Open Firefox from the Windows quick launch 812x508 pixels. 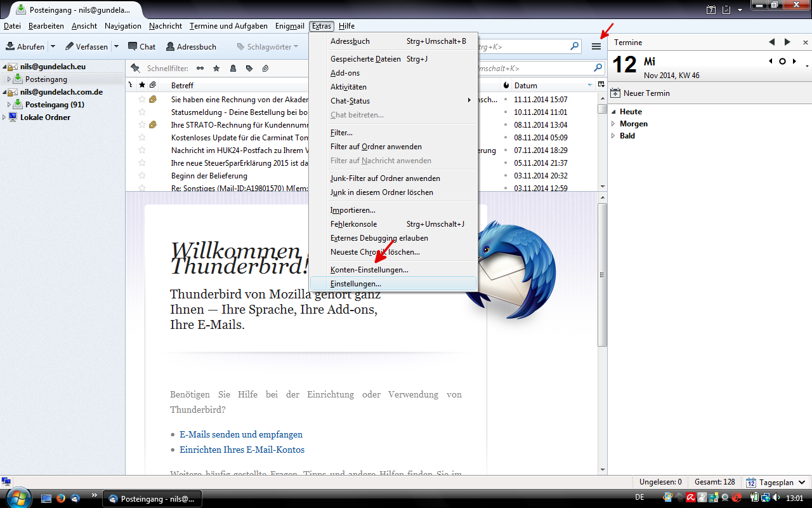(x=62, y=498)
